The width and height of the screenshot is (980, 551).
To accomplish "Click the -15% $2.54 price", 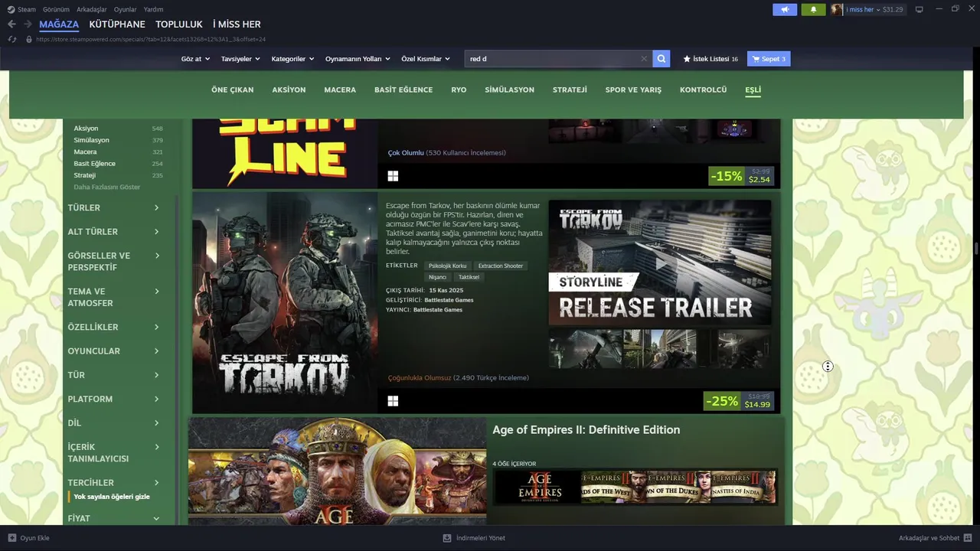I will point(742,176).
